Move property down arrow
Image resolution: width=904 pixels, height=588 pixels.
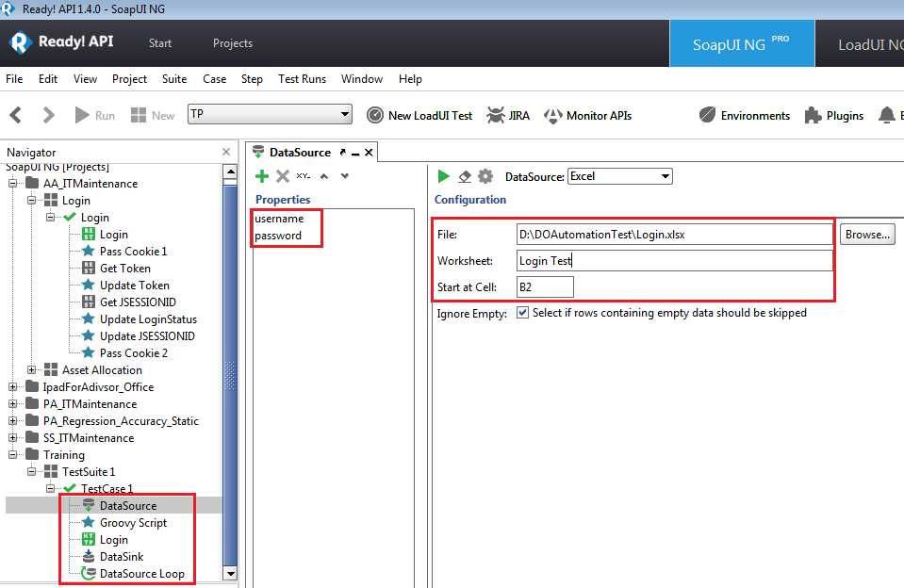[x=345, y=176]
